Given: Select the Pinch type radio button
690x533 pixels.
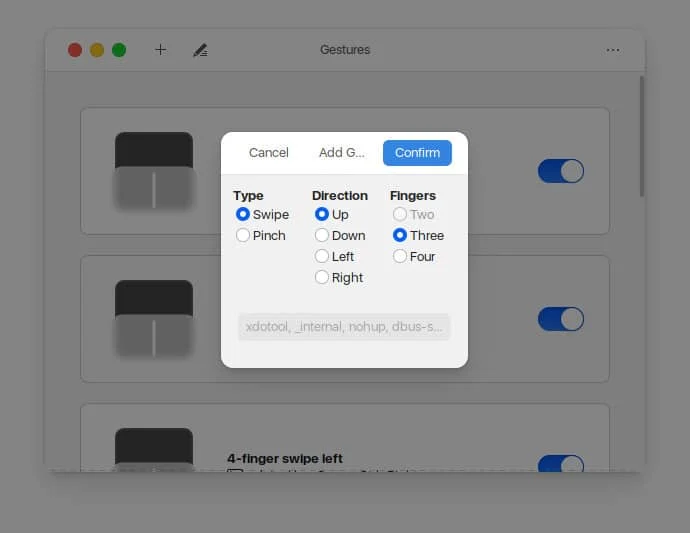Looking at the screenshot, I should click(261, 235).
